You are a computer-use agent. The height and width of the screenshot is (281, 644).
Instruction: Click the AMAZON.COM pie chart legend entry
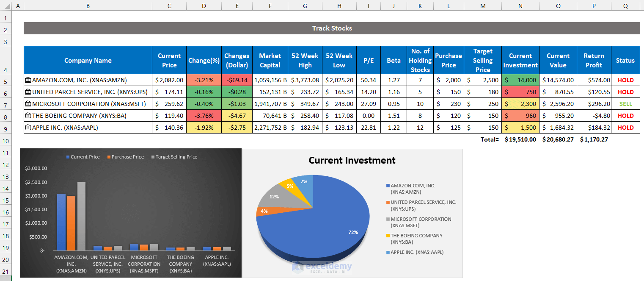click(413, 189)
